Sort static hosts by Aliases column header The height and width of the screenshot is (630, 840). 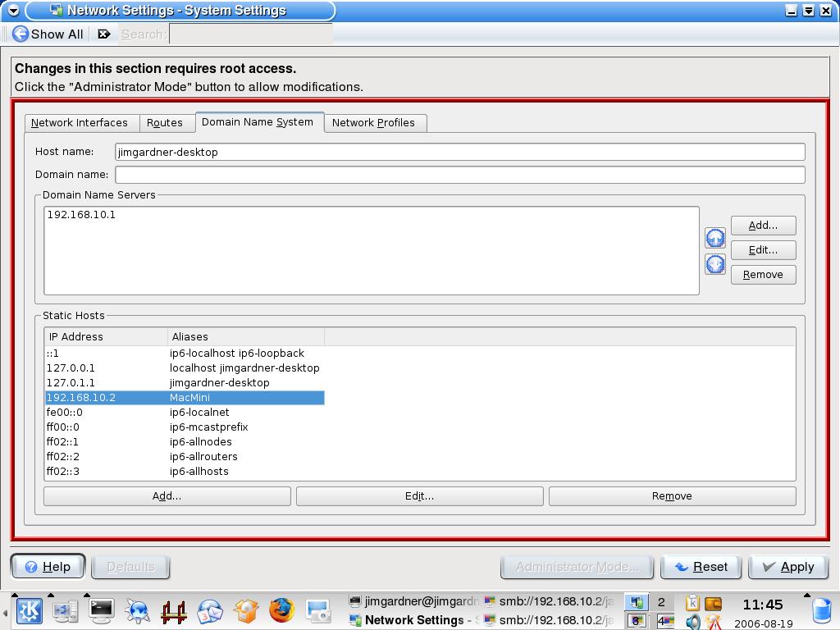(x=246, y=336)
